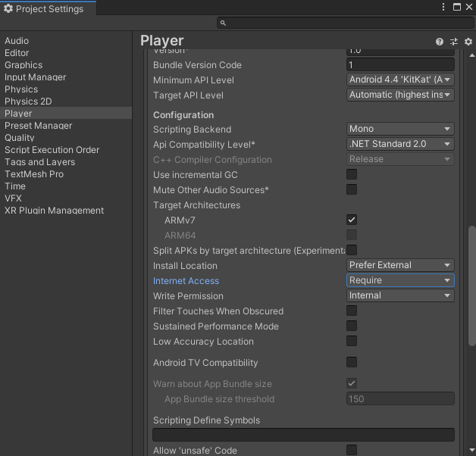Click the Scripting Define Symbols text field

303,435
